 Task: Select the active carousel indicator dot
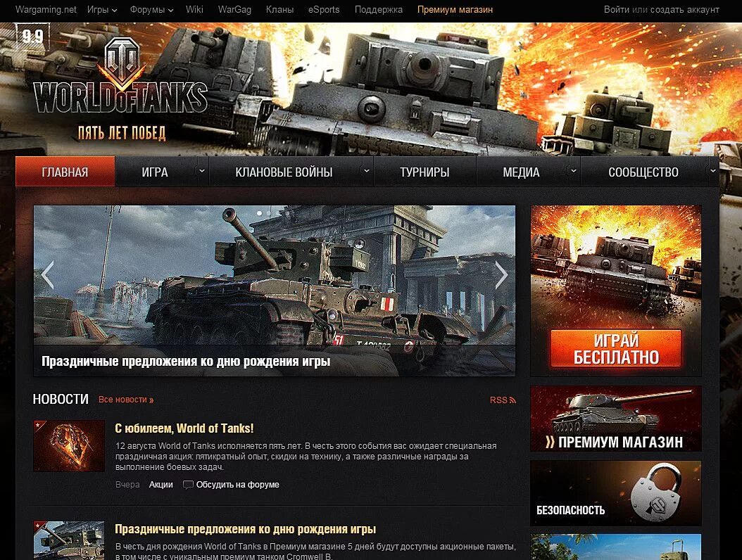[259, 213]
